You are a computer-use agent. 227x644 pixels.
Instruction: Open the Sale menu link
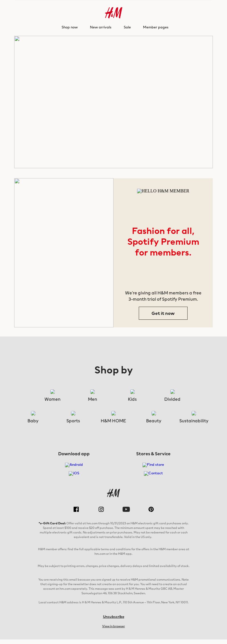[127, 27]
